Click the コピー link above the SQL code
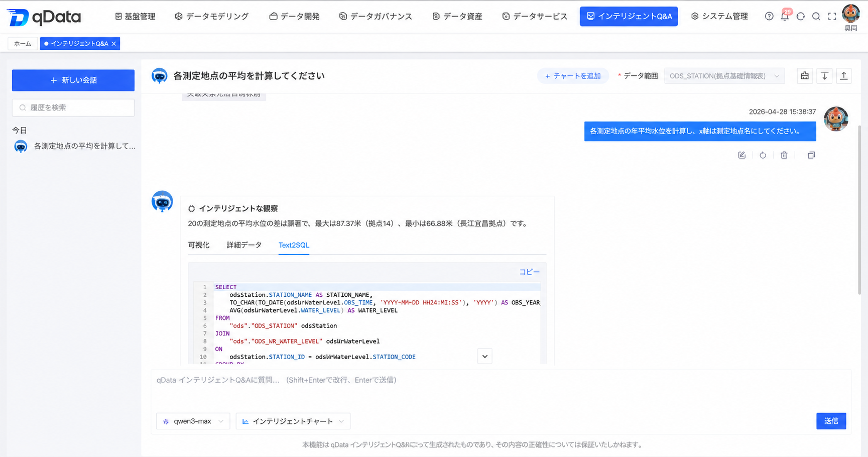Viewport: 868px width, 457px height. [x=529, y=272]
